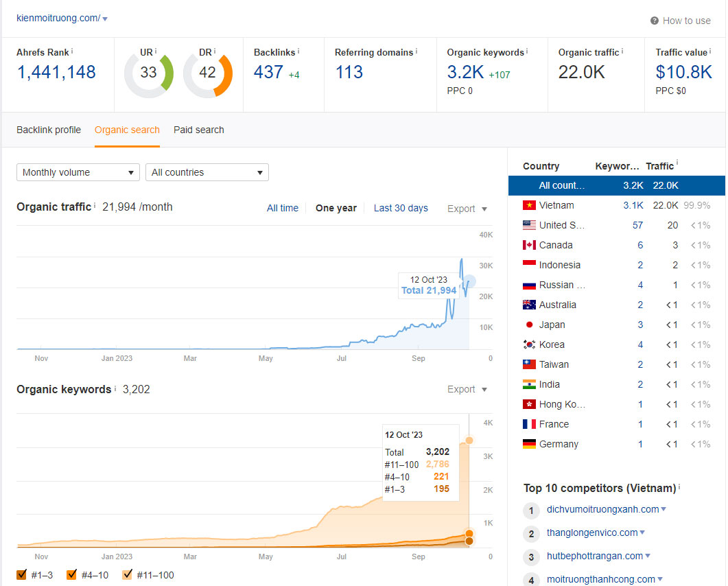728x586 pixels.
Task: Select the Organic search tab
Action: [x=127, y=130]
